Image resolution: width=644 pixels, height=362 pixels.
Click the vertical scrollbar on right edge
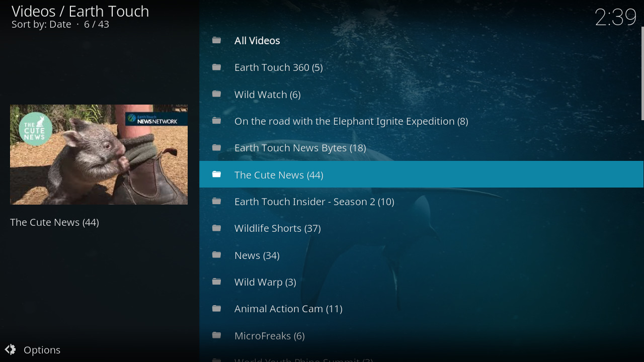point(642,73)
